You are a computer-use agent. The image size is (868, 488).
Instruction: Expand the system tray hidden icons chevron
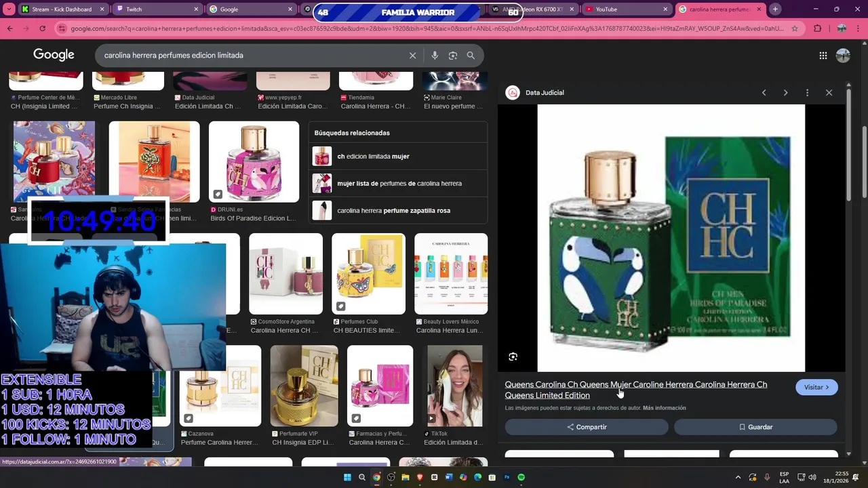pos(738,477)
